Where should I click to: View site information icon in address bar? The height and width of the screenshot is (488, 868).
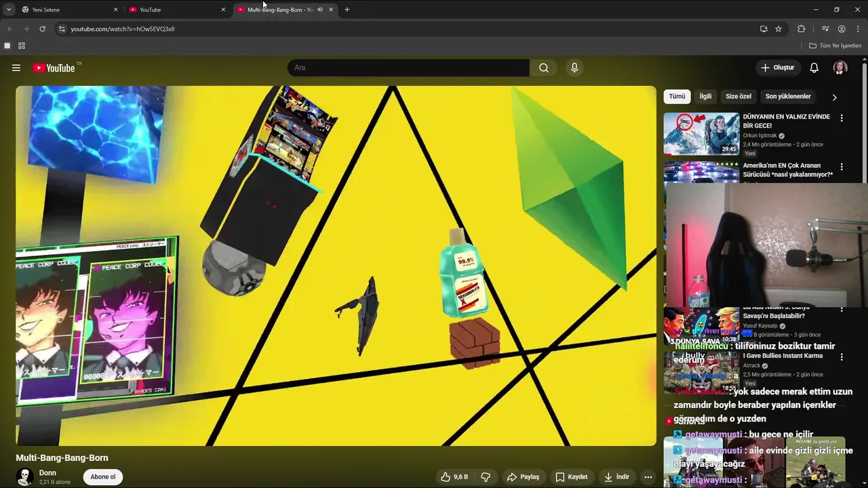(x=62, y=29)
